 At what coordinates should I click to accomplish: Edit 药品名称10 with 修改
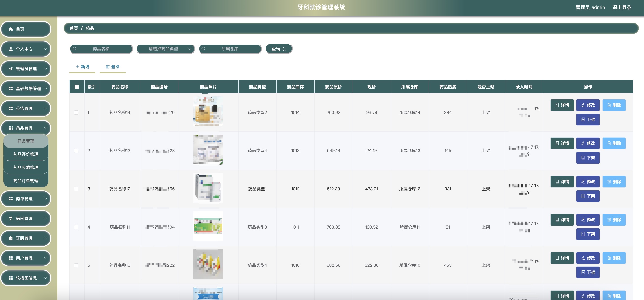[x=588, y=258]
